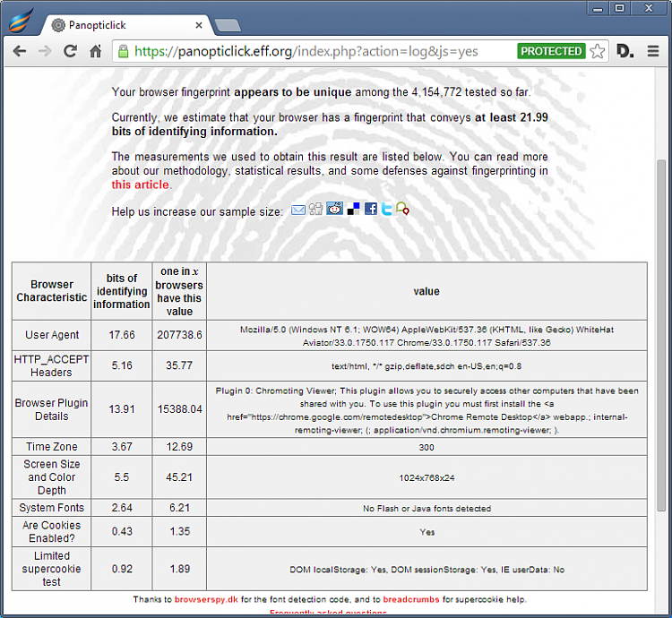Open the browser hamburger menu

pyautogui.click(x=653, y=51)
